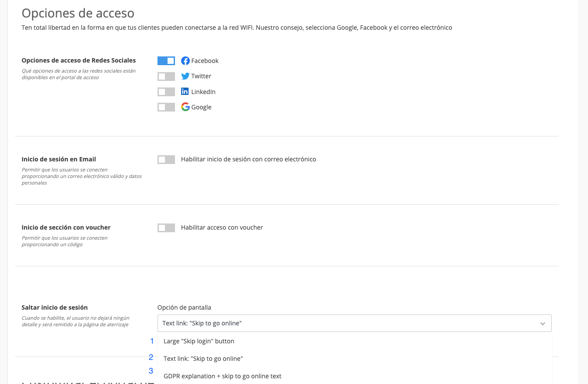The width and height of the screenshot is (588, 384).
Task: Click the Twitter bird icon
Action: (185, 76)
